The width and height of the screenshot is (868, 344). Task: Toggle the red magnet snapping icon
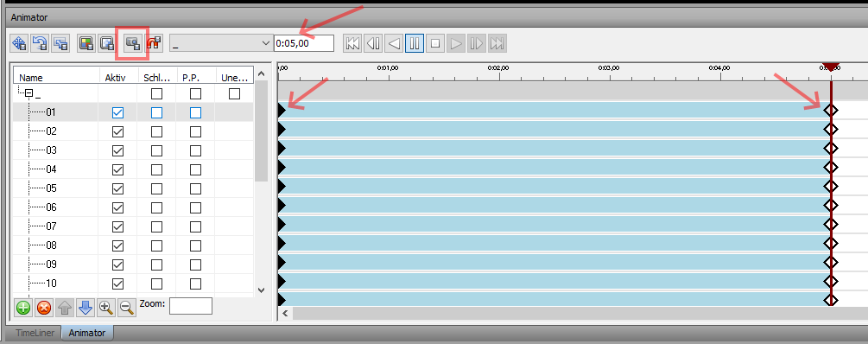coord(154,43)
